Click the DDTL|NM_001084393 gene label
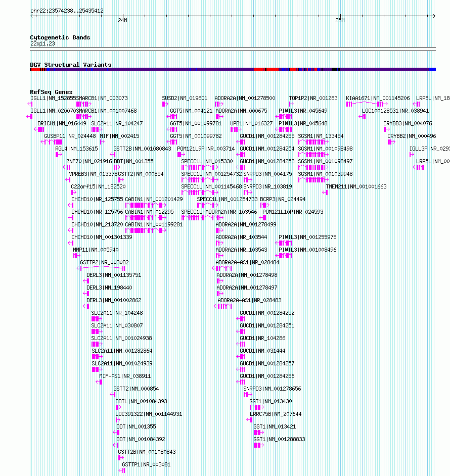Image resolution: width=450 pixels, height=476 pixels. point(141,401)
